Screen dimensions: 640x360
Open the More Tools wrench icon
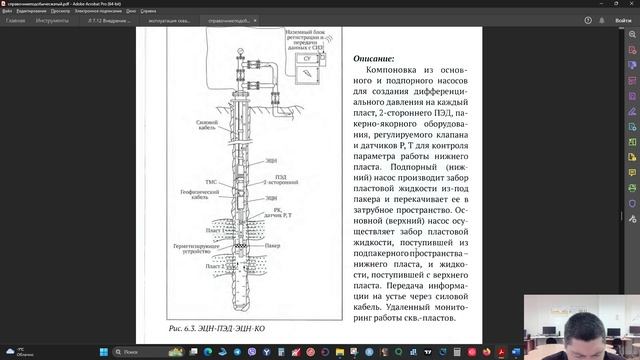click(x=632, y=219)
